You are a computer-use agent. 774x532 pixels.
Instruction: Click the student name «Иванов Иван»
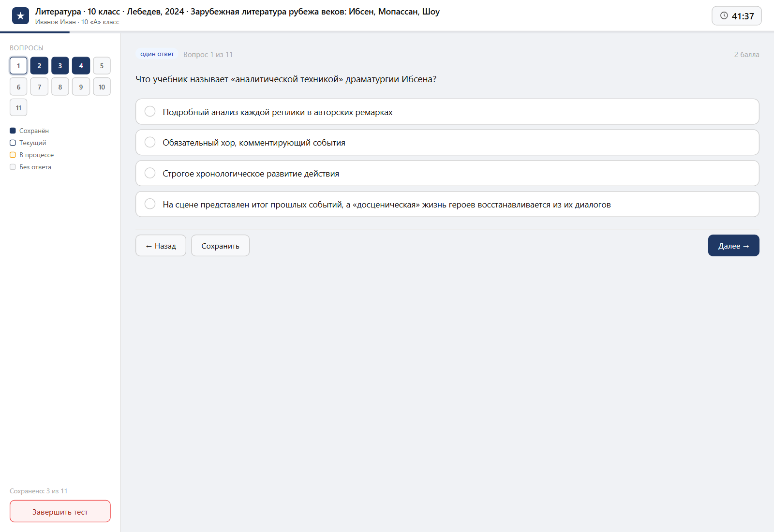[56, 22]
